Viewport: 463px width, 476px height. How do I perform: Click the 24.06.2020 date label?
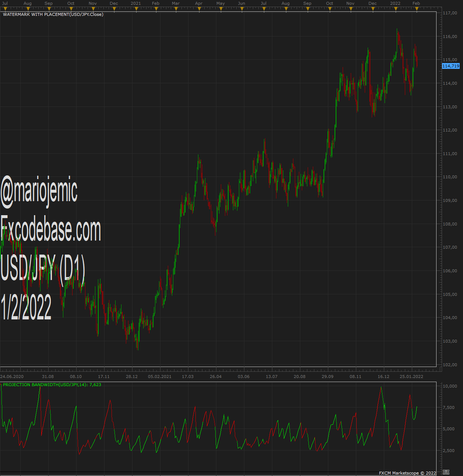[12, 377]
